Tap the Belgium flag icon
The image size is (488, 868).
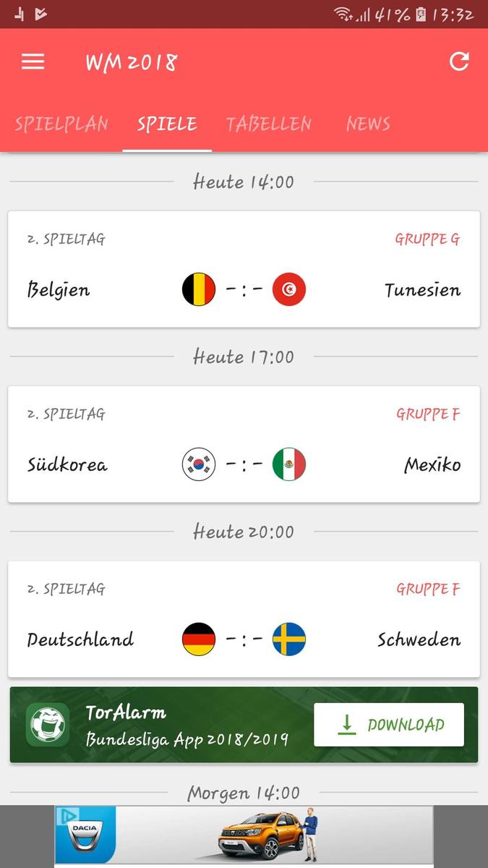pyautogui.click(x=199, y=290)
